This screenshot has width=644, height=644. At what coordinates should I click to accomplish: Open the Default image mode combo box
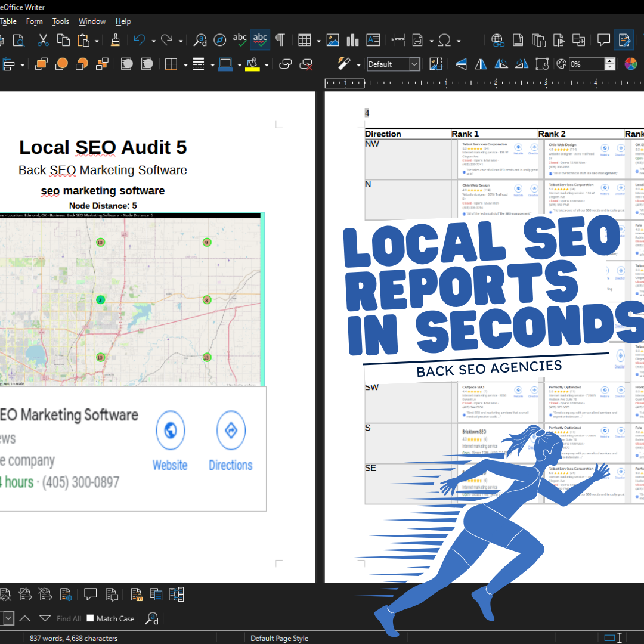point(394,64)
